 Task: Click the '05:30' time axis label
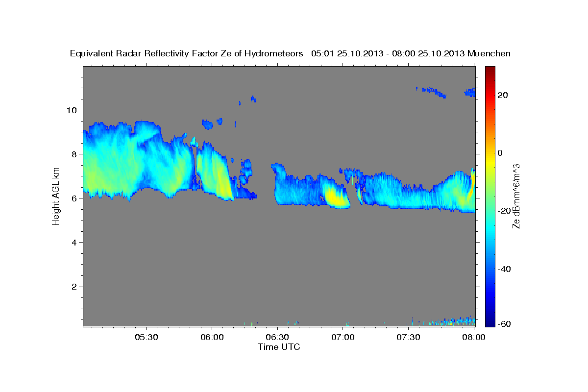[x=146, y=337]
